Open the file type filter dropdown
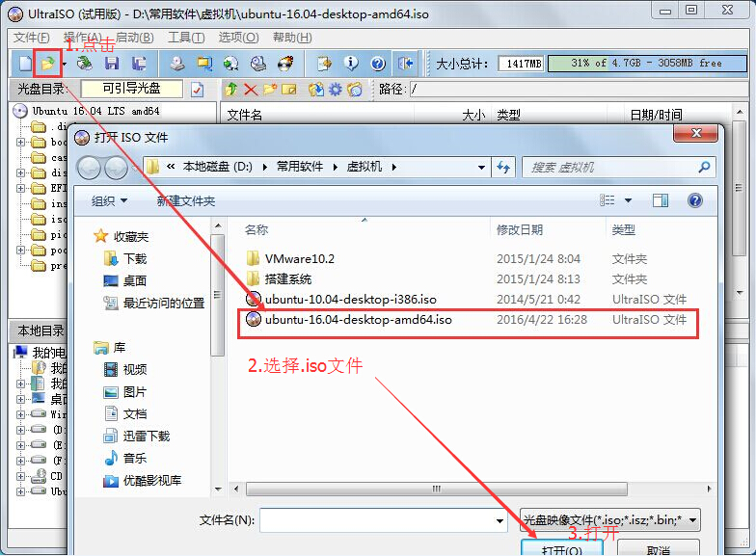 click(x=609, y=520)
